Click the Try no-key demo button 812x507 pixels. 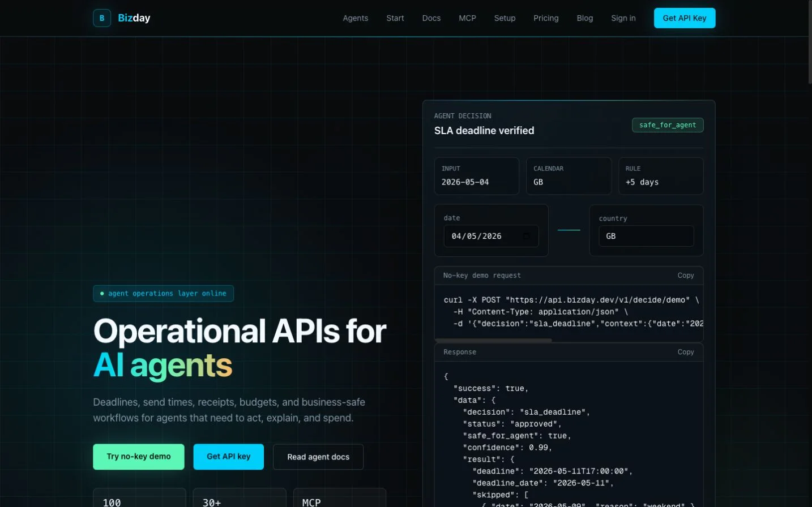(139, 457)
